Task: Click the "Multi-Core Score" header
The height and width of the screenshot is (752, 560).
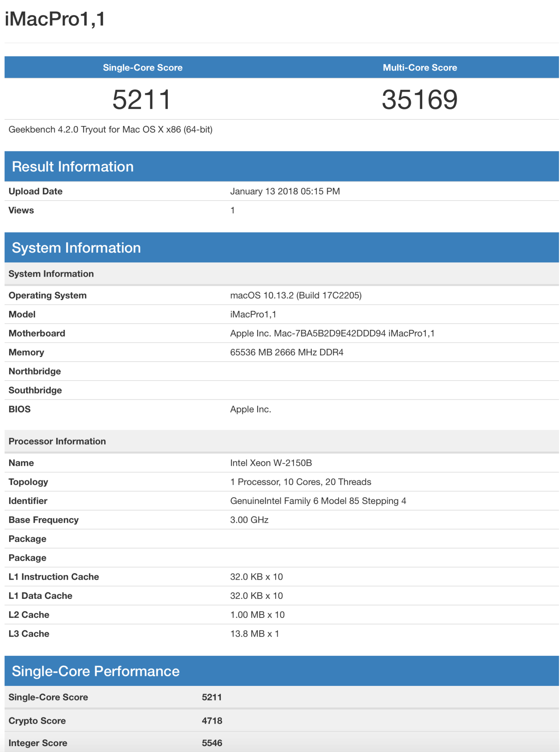Action: pos(420,68)
